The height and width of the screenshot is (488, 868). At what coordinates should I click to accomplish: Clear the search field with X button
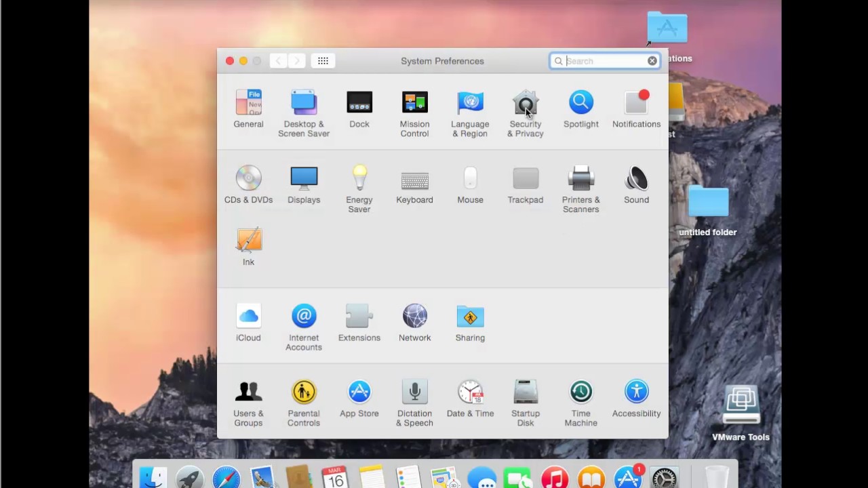click(x=652, y=61)
